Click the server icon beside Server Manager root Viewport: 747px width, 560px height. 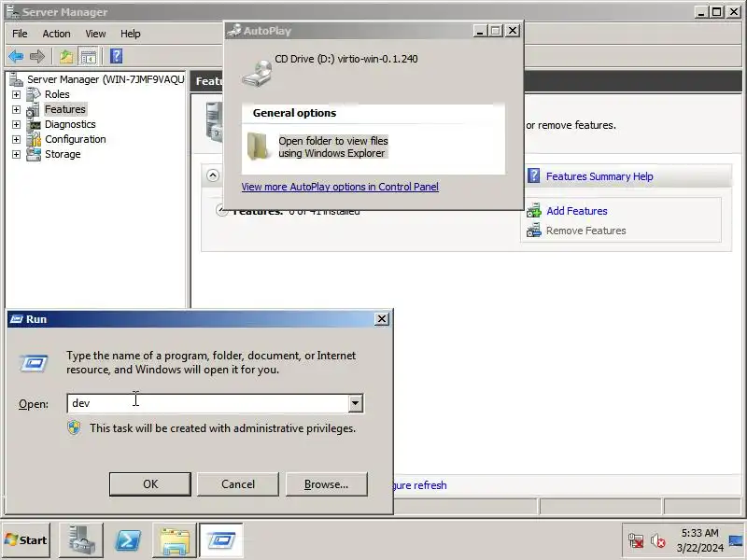(16, 79)
